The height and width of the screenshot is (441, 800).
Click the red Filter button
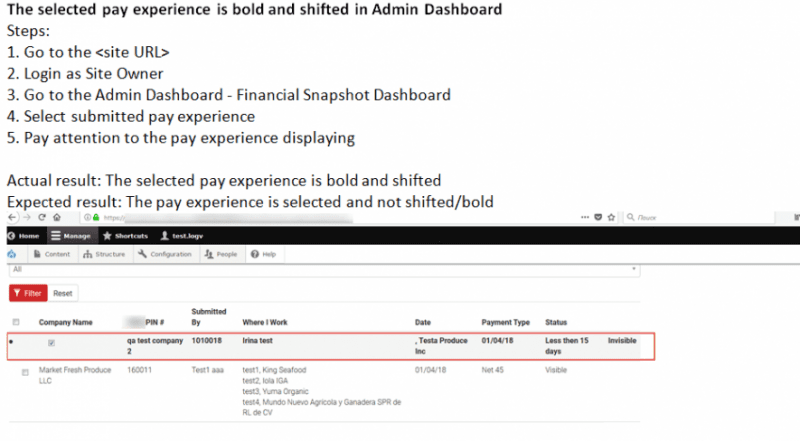coord(28,294)
